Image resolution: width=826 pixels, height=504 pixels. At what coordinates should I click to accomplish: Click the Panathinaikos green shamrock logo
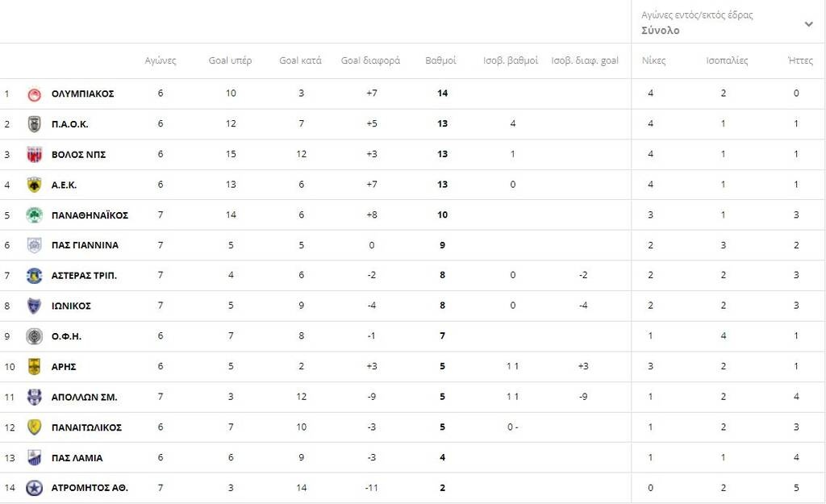tap(34, 215)
